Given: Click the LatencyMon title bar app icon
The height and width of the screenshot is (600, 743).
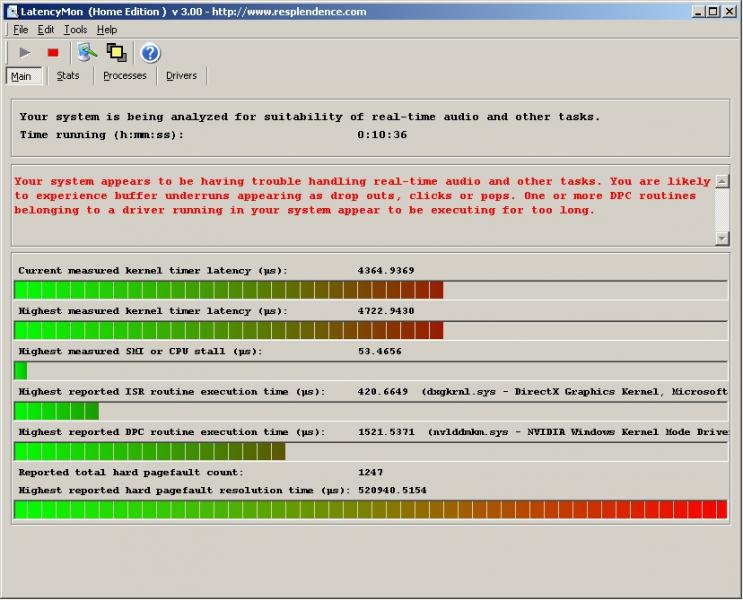Looking at the screenshot, I should pyautogui.click(x=13, y=11).
